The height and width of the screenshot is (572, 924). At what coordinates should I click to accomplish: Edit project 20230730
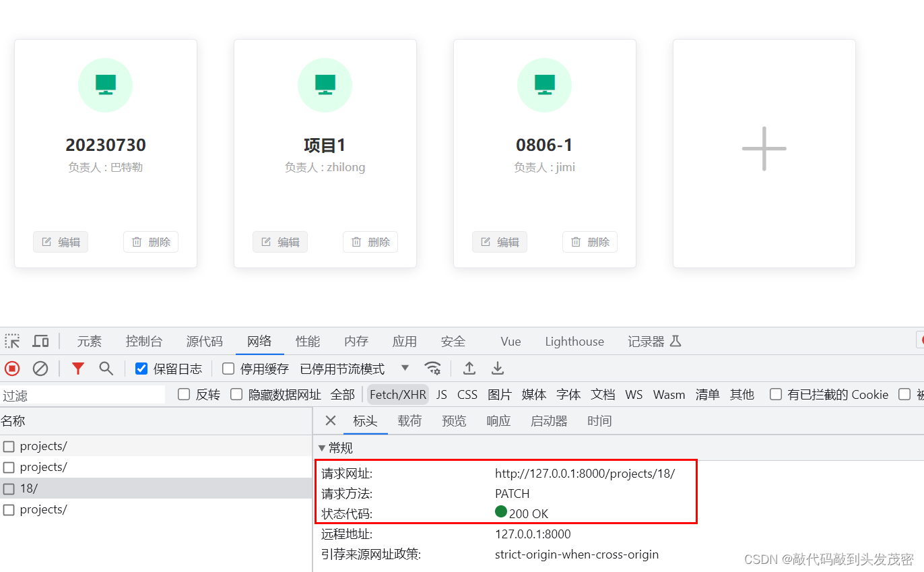[x=61, y=242]
